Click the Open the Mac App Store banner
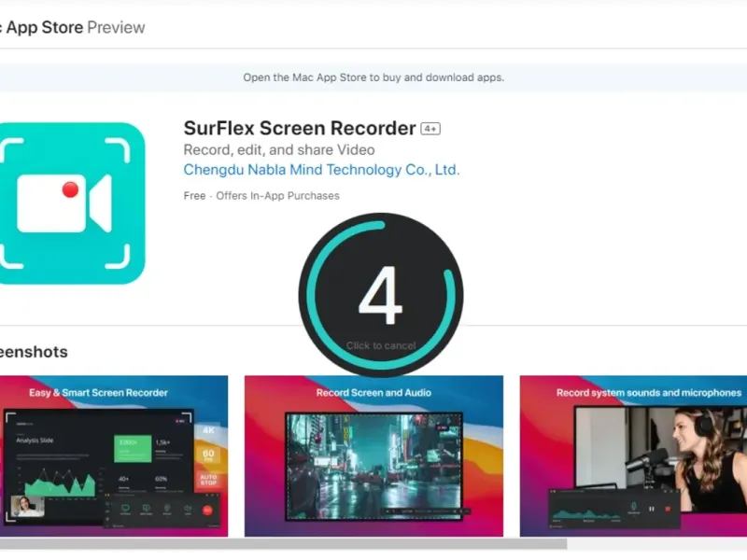Image resolution: width=747 pixels, height=560 pixels. point(373,77)
